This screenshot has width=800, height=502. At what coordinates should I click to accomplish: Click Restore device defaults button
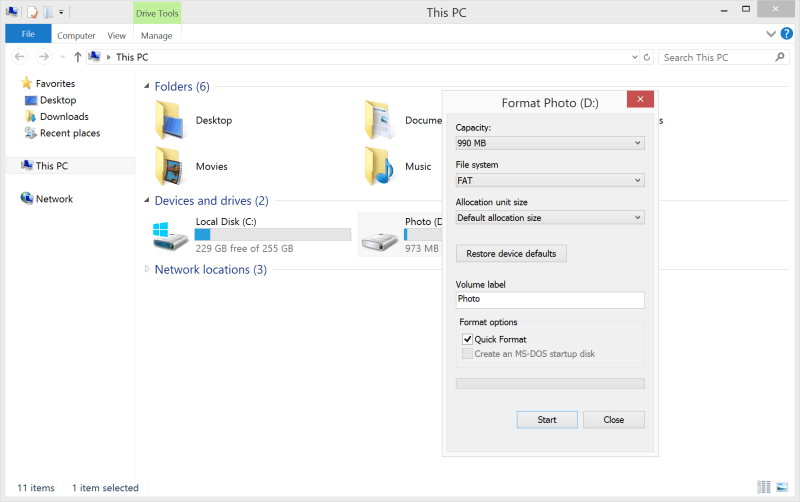point(511,254)
